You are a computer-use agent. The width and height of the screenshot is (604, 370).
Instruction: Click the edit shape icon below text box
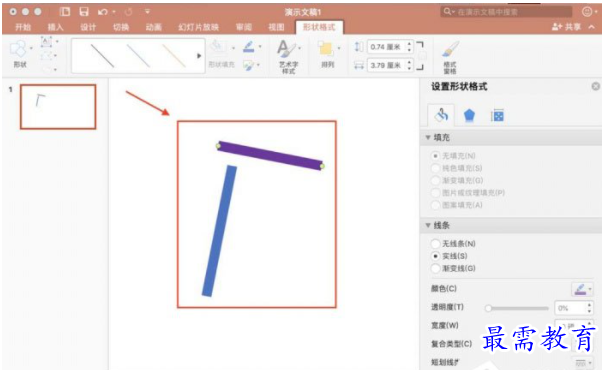(x=46, y=56)
